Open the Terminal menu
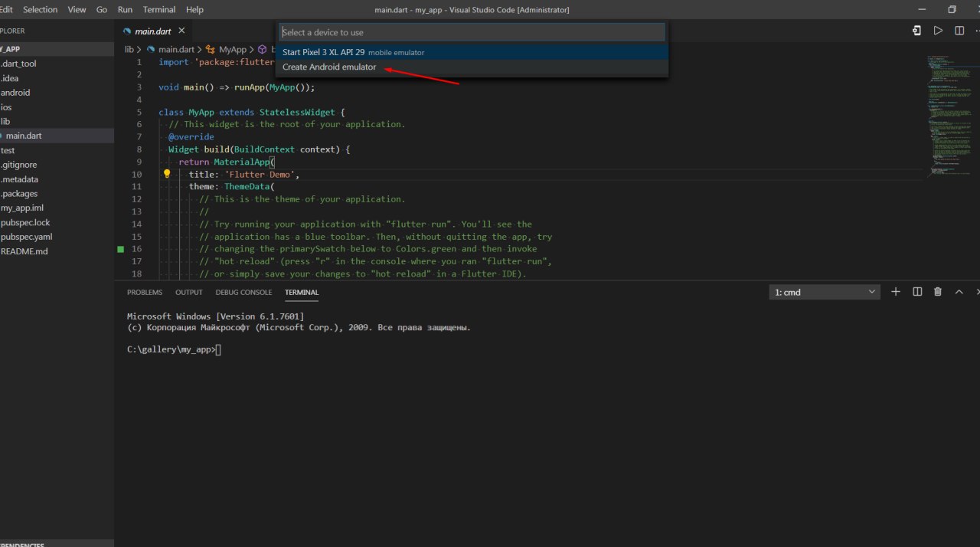This screenshot has width=980, height=547. [159, 9]
